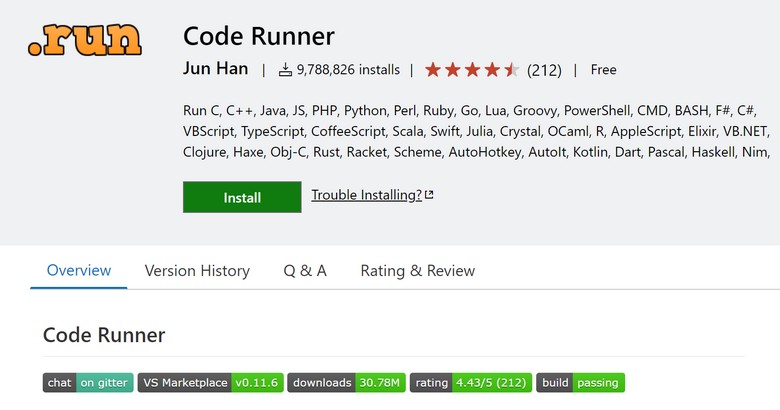This screenshot has height=410, width=780.
Task: Click the Code Runner title at top
Action: pos(259,36)
